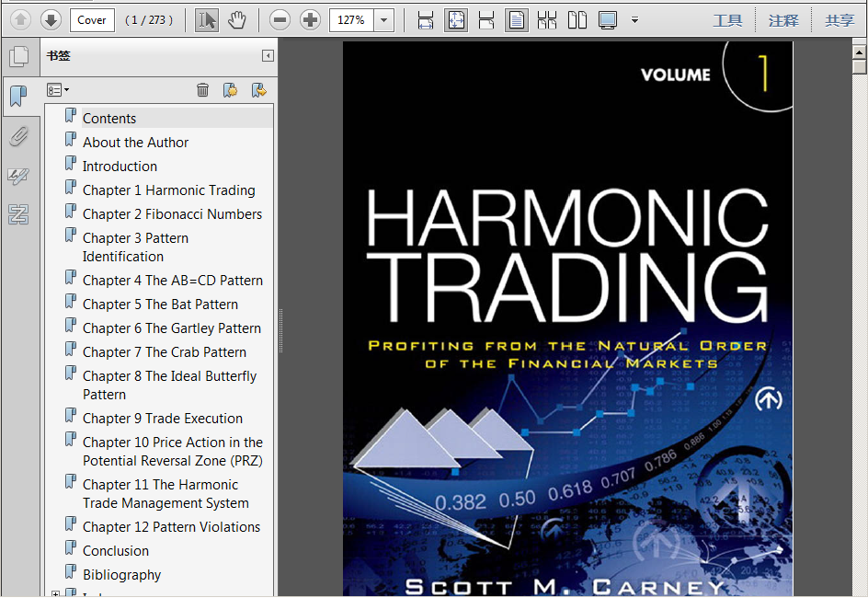Image resolution: width=868 pixels, height=598 pixels.
Task: Go to Chapter 1 Harmonic Trading
Action: tap(169, 190)
